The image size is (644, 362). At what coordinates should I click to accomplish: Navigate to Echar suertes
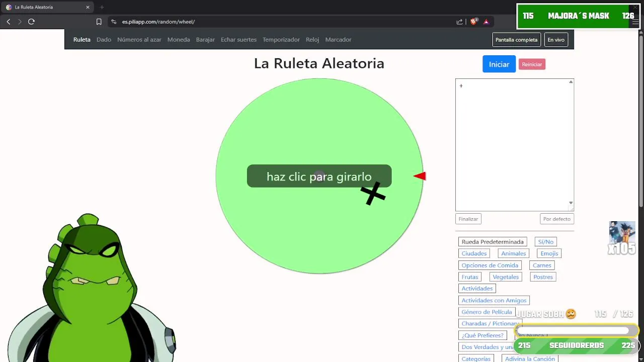238,40
